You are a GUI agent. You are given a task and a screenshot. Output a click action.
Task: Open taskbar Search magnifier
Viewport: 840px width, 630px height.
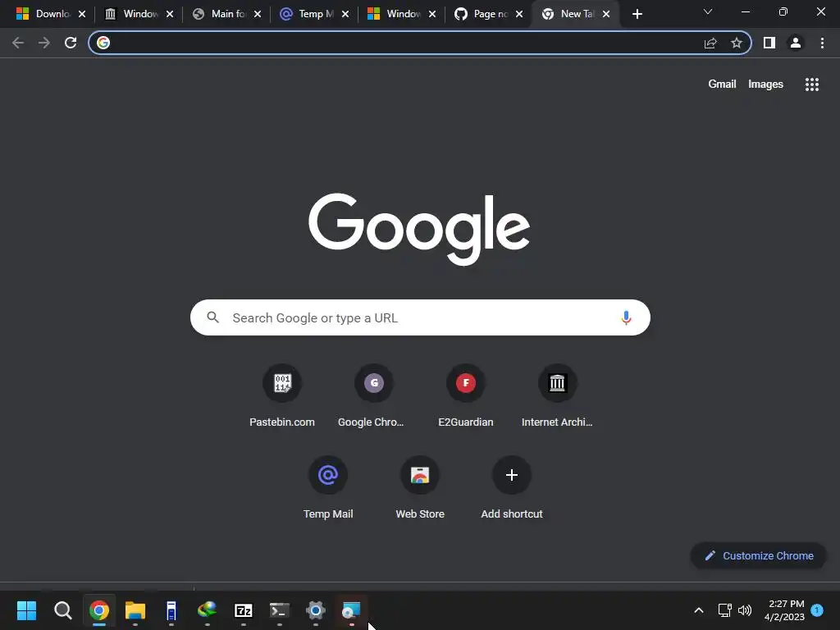point(62,610)
